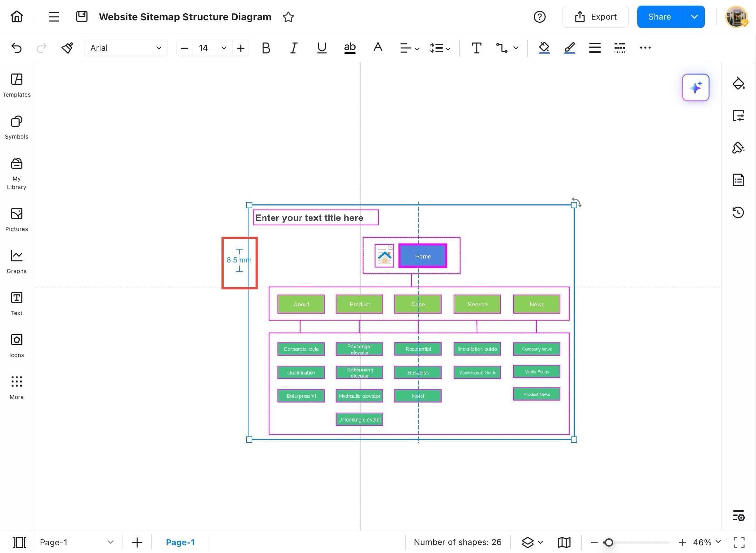Open the Pictures panel in sidebar
The width and height of the screenshot is (756, 553).
point(16,219)
